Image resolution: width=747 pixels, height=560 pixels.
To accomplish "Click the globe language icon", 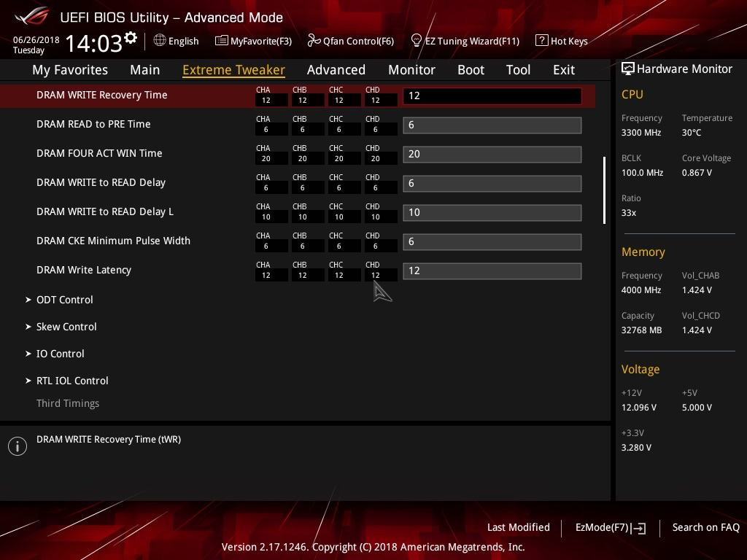I will click(x=160, y=41).
